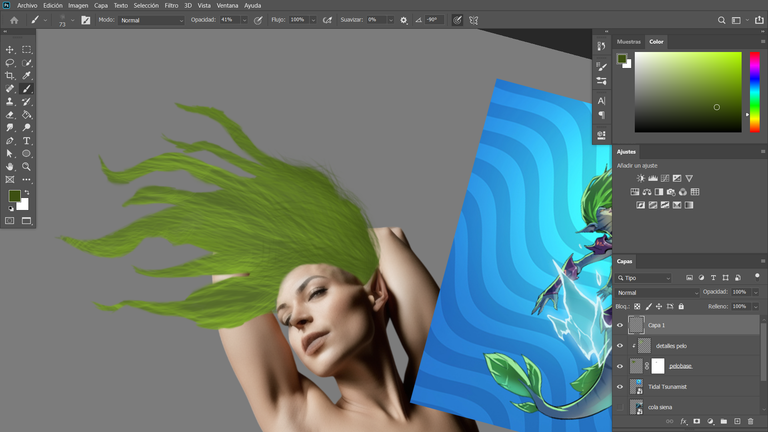Open the Ventana menu
The width and height of the screenshot is (768, 432).
point(227,5)
